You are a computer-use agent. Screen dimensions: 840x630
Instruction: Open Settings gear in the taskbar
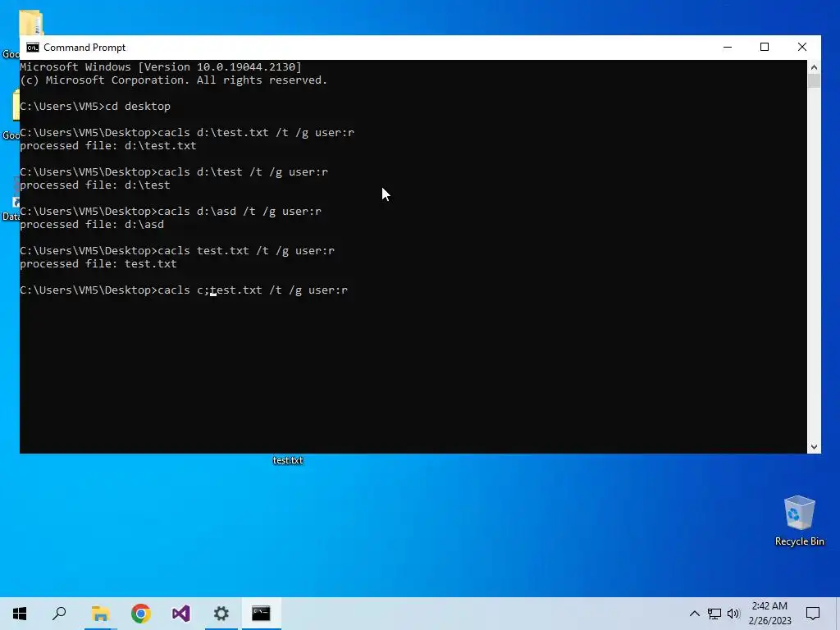click(x=221, y=614)
